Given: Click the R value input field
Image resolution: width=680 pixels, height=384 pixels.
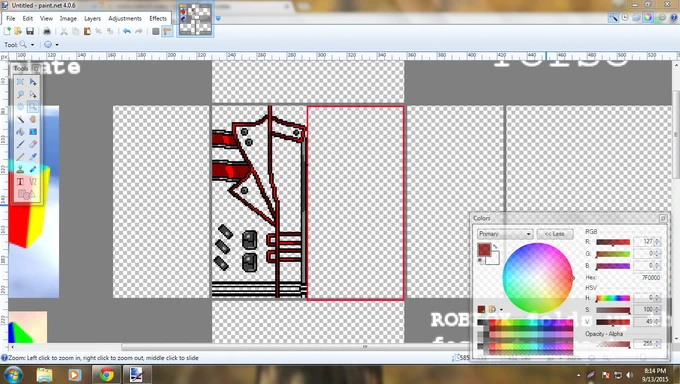Looking at the screenshot, I should tap(644, 242).
